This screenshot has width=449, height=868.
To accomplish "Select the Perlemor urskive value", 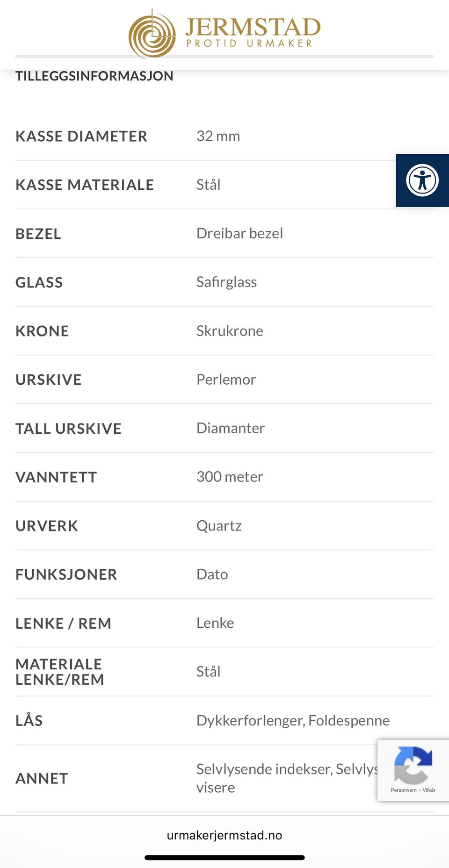I will coord(226,380).
